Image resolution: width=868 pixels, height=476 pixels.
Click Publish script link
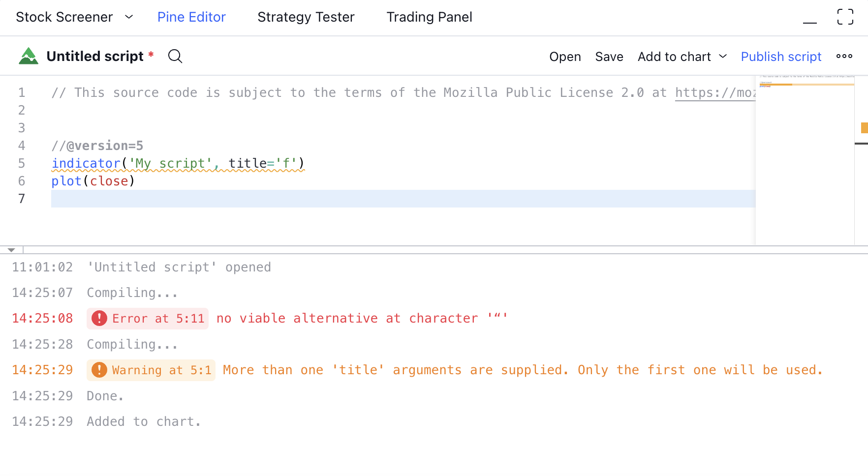pos(781,57)
